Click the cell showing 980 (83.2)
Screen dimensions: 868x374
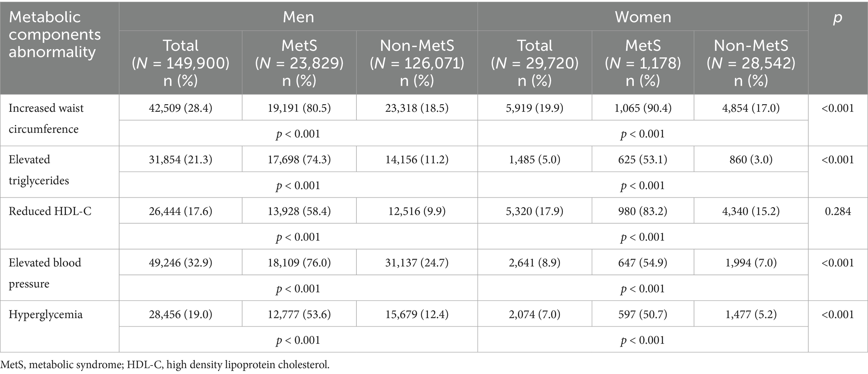point(643,211)
